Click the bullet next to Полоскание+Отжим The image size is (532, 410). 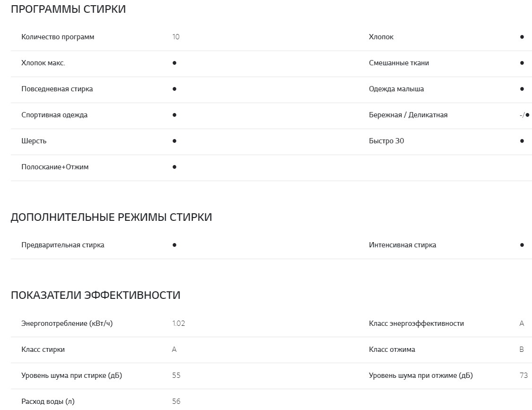(174, 167)
